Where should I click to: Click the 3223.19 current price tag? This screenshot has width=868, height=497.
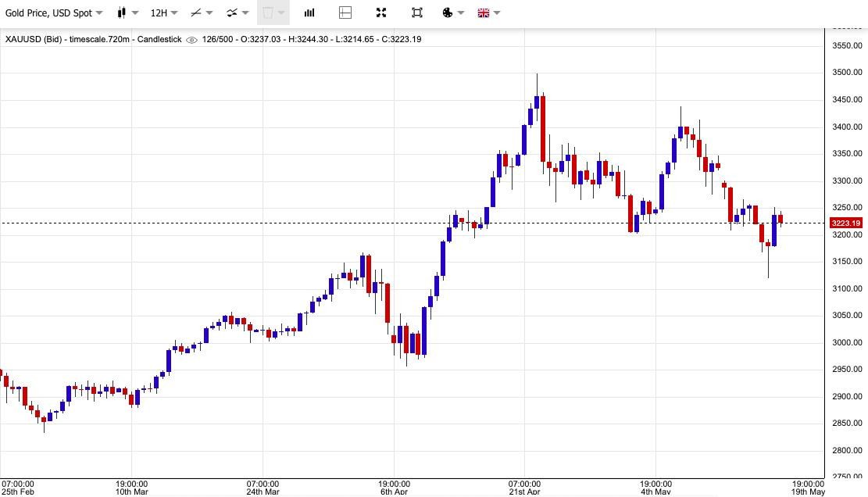[x=845, y=223]
